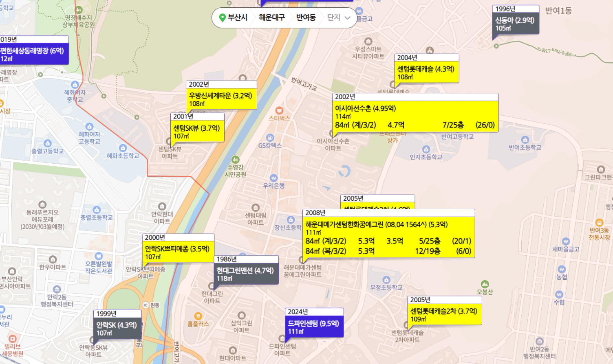Expand the 단지 dropdown chevron
The width and height of the screenshot is (613, 364).
pyautogui.click(x=348, y=18)
